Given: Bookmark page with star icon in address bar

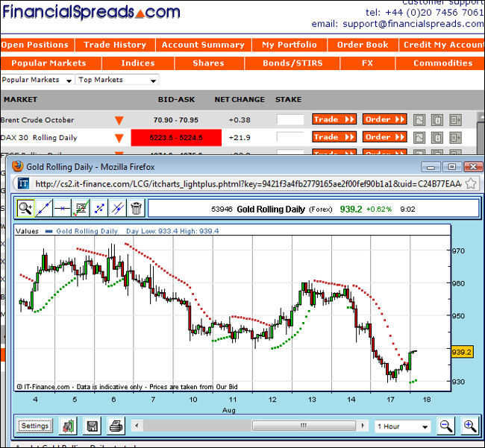Looking at the screenshot, I should (471, 183).
